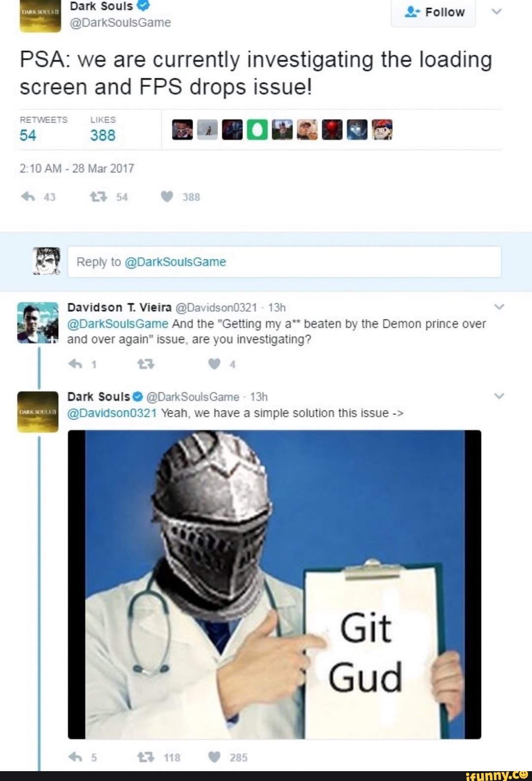Open the 54 Retweets list
The height and width of the screenshot is (781, 532).
click(x=43, y=129)
